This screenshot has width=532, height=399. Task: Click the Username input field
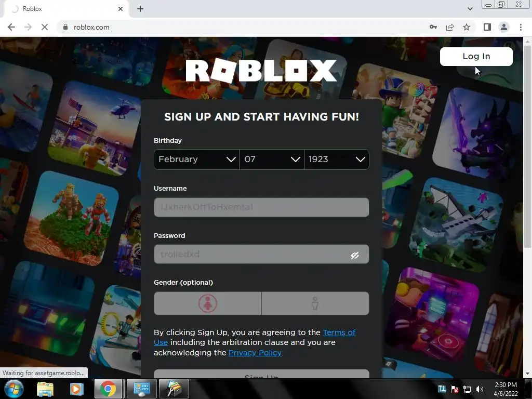click(x=261, y=207)
